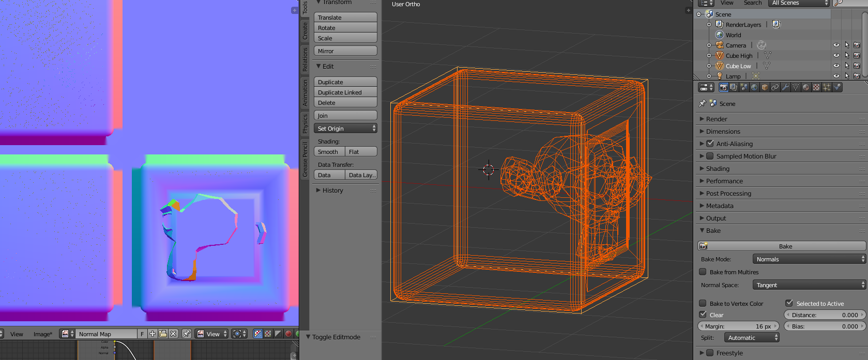Viewport: 868px width, 360px height.
Task: Click the Camera data icon in outliner
Action: 762,45
